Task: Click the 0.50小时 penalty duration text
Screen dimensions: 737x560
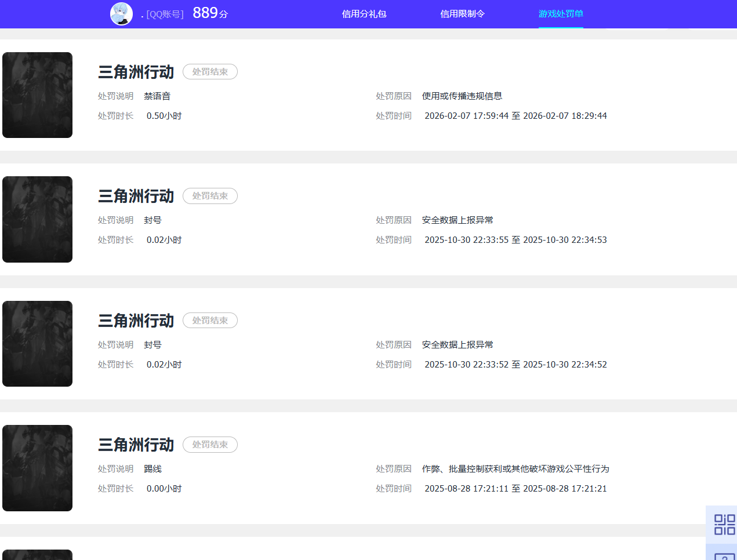Action: pyautogui.click(x=164, y=115)
